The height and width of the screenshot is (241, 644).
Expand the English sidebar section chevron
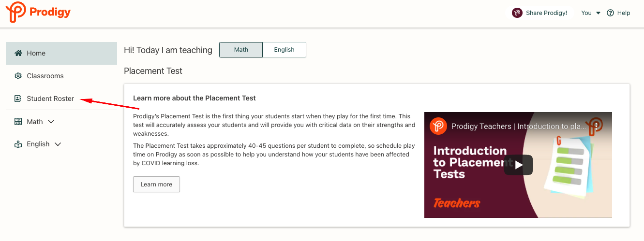pos(58,144)
